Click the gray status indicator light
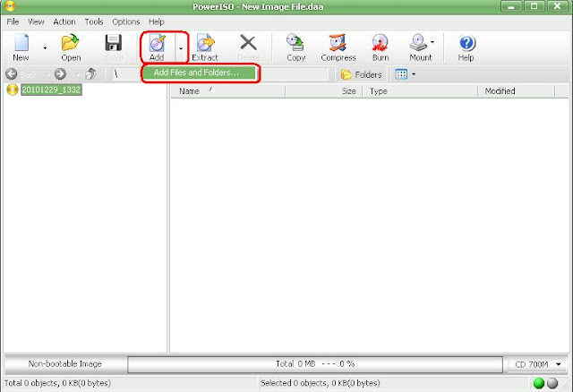The height and width of the screenshot is (392, 573). [552, 383]
